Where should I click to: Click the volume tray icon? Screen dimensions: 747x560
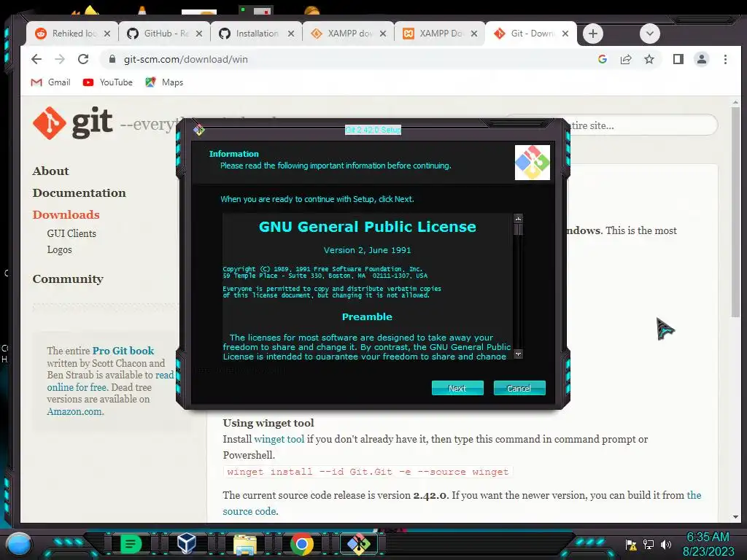pyautogui.click(x=665, y=544)
